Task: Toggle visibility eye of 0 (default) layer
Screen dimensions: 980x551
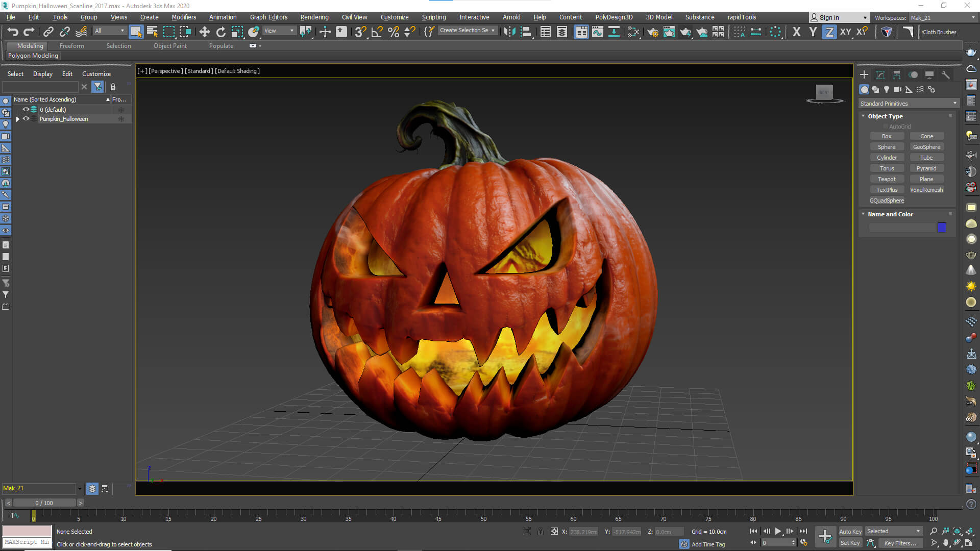Action: [26, 109]
